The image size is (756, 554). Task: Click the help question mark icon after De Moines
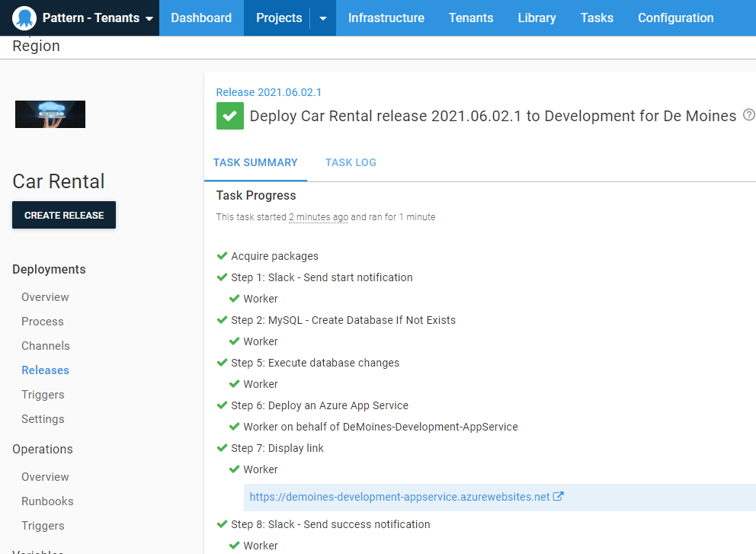pos(748,115)
